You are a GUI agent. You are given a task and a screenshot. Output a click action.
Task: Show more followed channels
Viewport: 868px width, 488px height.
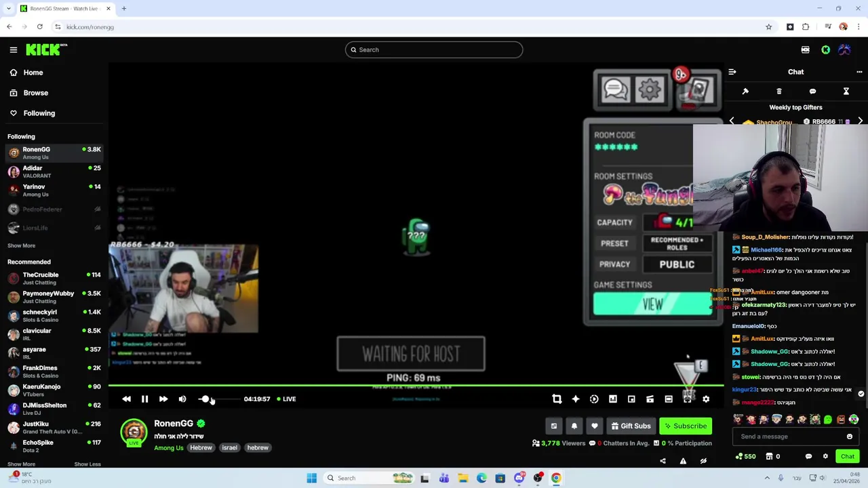pyautogui.click(x=21, y=245)
